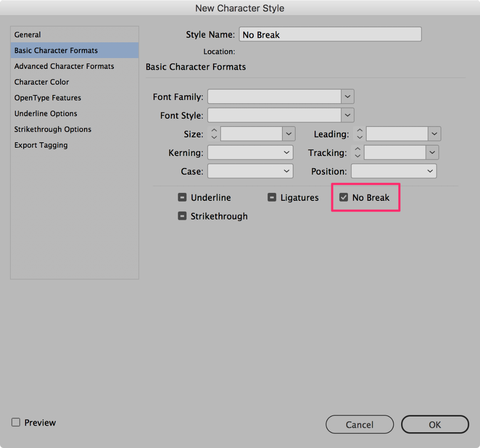Increase the Size stepper value
The image size is (480, 448).
click(214, 131)
